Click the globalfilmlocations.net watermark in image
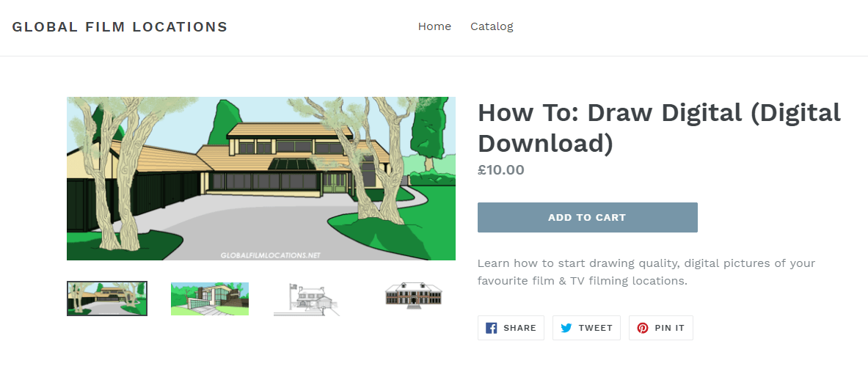868x388 pixels. point(271,255)
